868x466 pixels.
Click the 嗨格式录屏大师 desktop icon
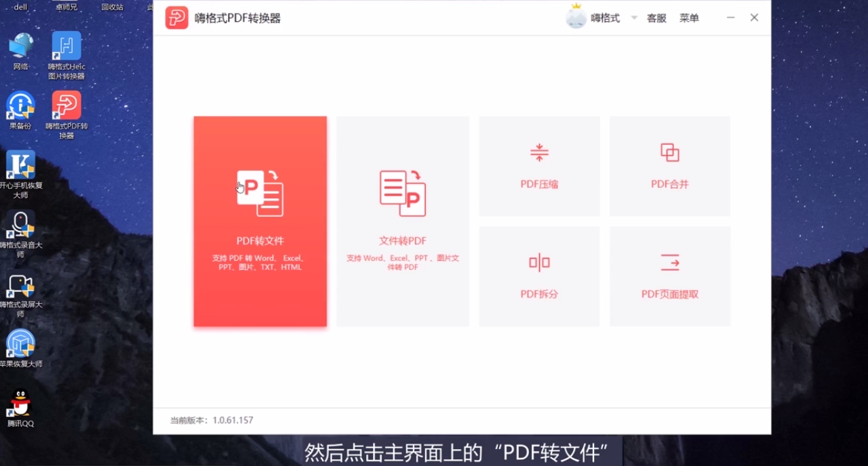click(20, 294)
